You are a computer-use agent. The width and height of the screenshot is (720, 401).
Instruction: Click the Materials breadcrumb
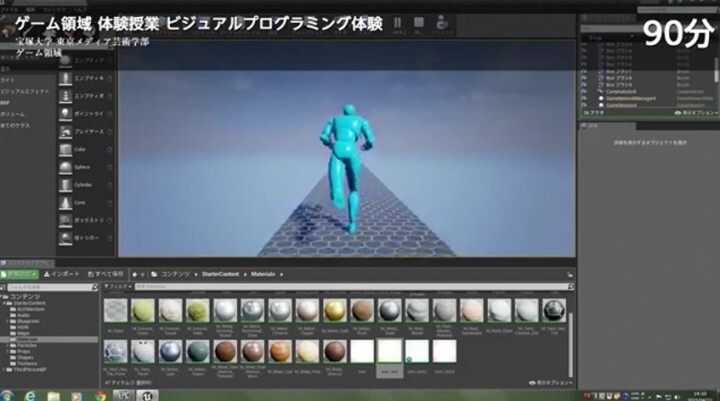(x=263, y=274)
